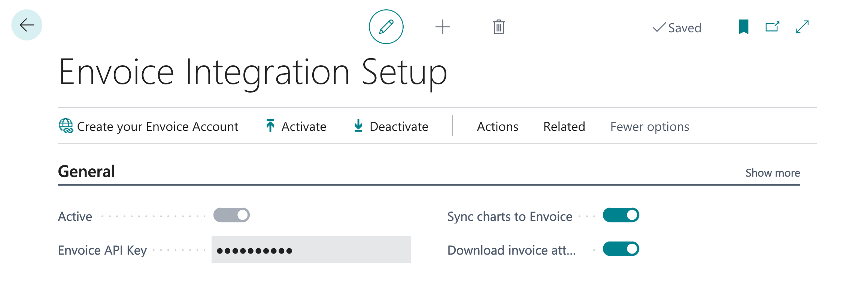Image resolution: width=868 pixels, height=306 pixels.
Task: Go back with the arrow button
Action: point(27,25)
